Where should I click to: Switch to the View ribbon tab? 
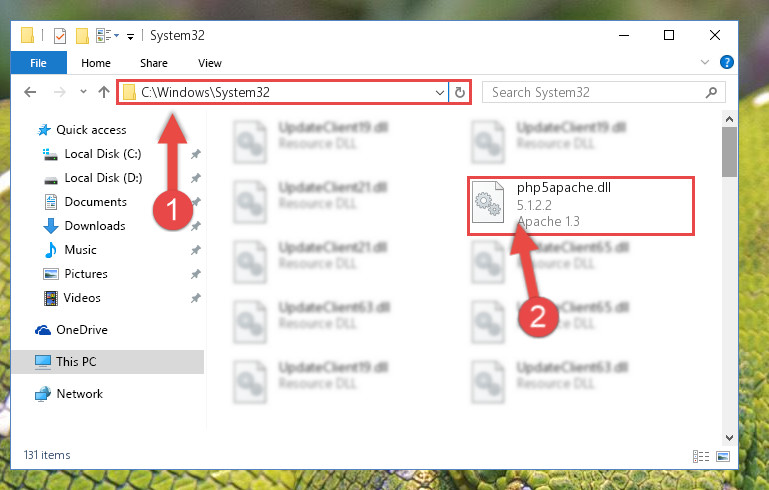click(x=210, y=63)
